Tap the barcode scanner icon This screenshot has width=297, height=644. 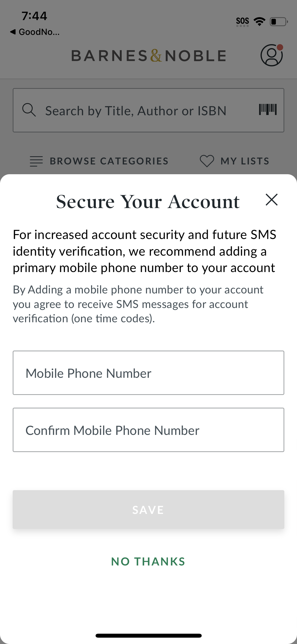point(268,110)
